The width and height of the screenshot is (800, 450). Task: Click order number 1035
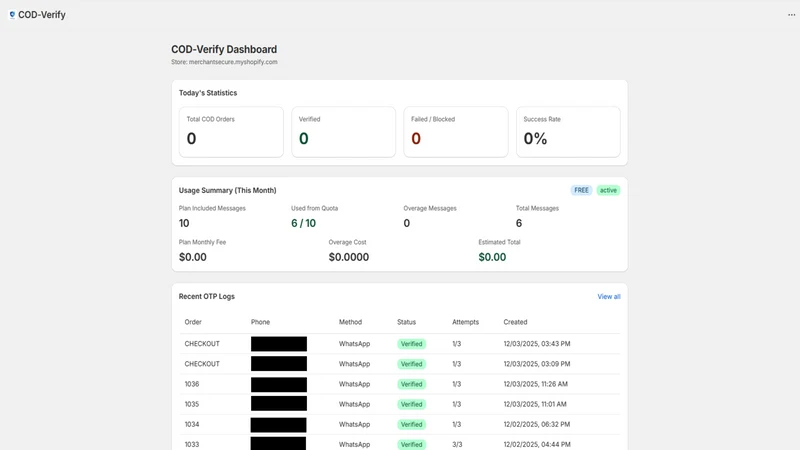(192, 404)
